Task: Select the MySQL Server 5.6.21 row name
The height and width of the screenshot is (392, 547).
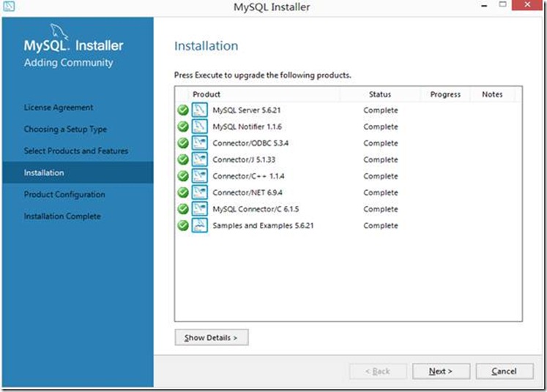Action: click(246, 110)
